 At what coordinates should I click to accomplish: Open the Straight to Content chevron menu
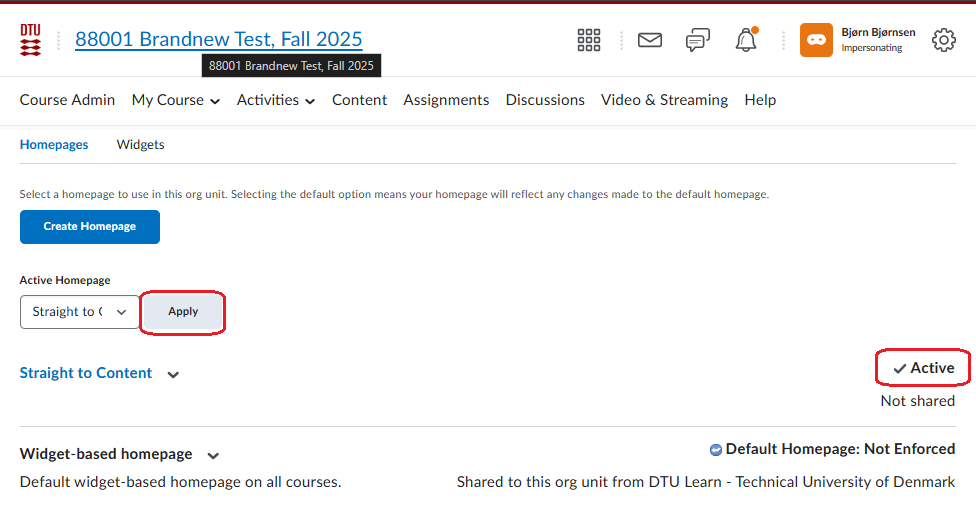pos(173,375)
